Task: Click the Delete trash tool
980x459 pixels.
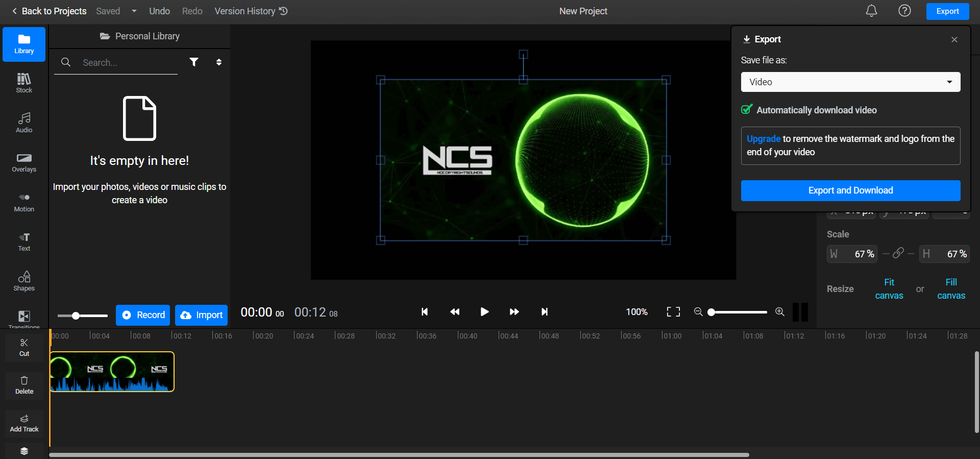Action: 24,385
